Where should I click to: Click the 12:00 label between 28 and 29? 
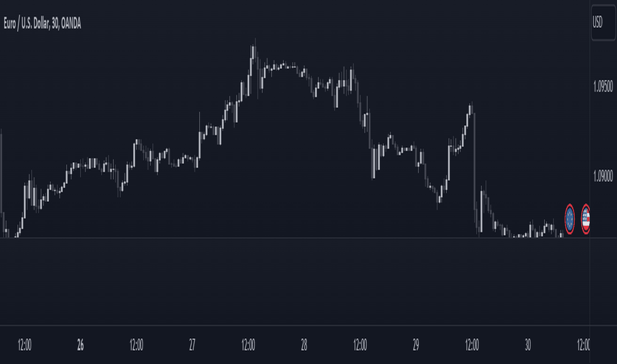point(360,345)
